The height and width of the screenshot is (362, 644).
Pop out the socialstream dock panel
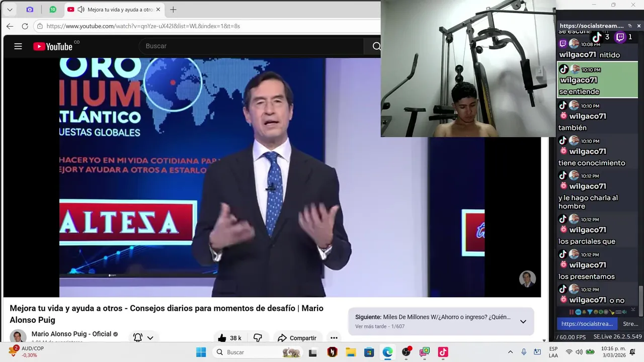(630, 26)
